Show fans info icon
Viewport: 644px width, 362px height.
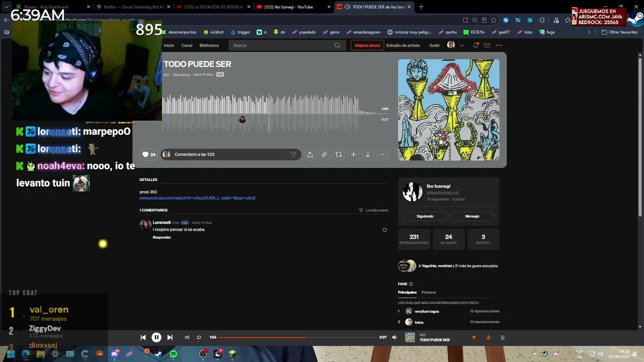coord(411,284)
